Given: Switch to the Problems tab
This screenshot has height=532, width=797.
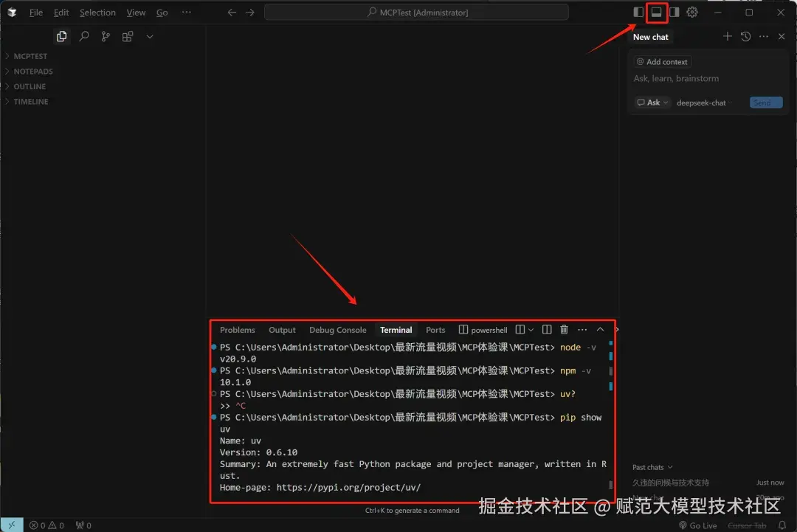Looking at the screenshot, I should coord(238,331).
